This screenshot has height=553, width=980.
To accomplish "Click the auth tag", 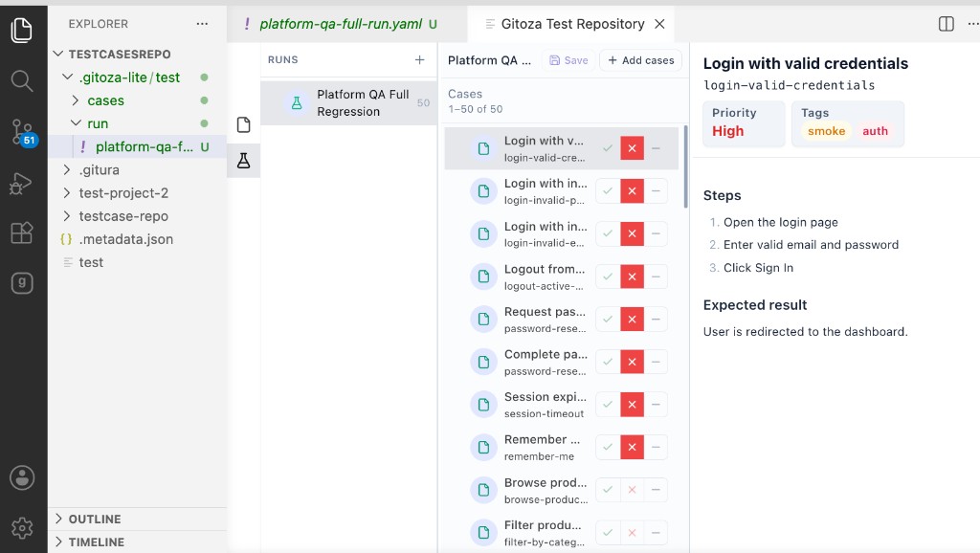I will 875,131.
